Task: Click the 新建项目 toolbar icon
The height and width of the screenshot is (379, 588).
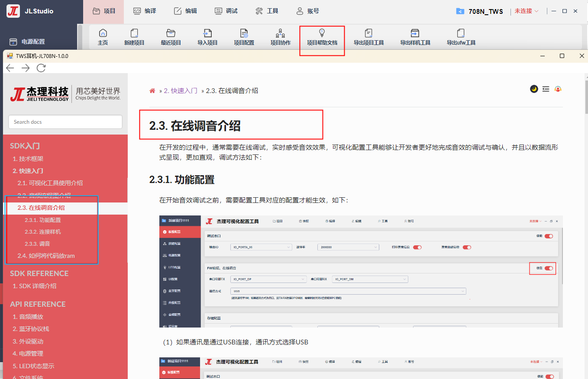Action: pyautogui.click(x=134, y=37)
